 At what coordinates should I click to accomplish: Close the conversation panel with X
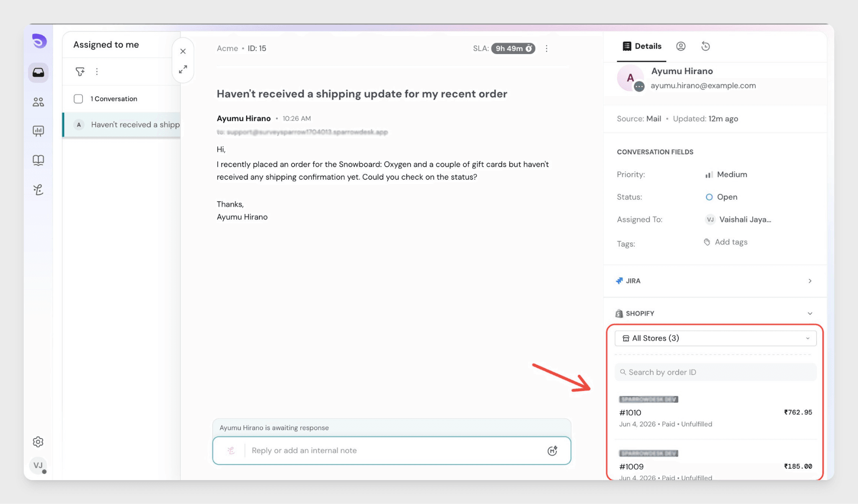tap(183, 51)
